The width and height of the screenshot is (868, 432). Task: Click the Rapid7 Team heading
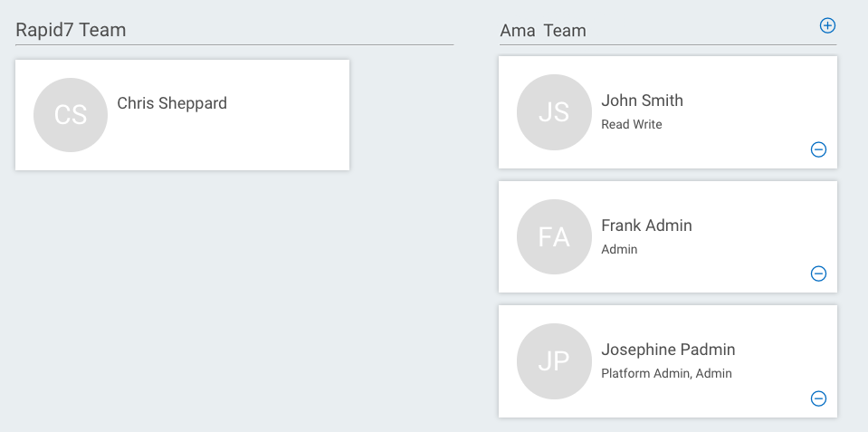pyautogui.click(x=71, y=30)
